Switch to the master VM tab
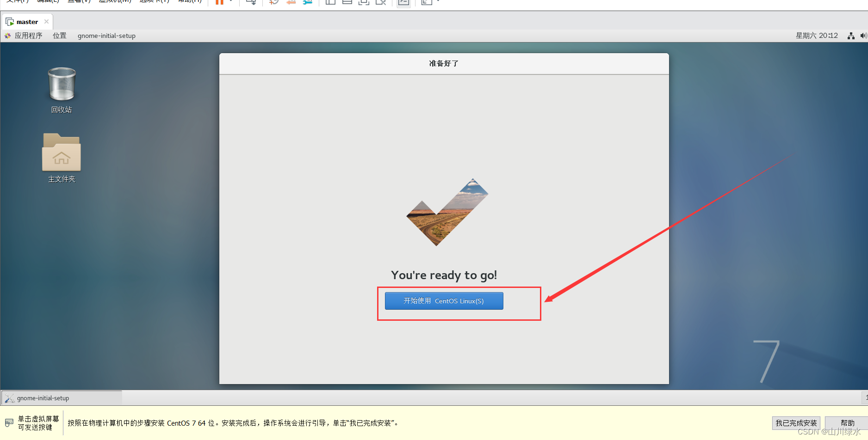 coord(27,22)
